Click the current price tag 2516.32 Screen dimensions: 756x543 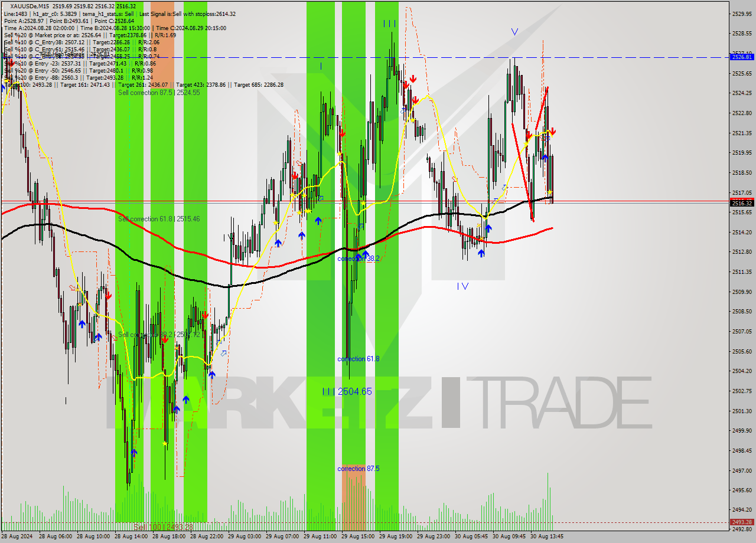[742, 203]
